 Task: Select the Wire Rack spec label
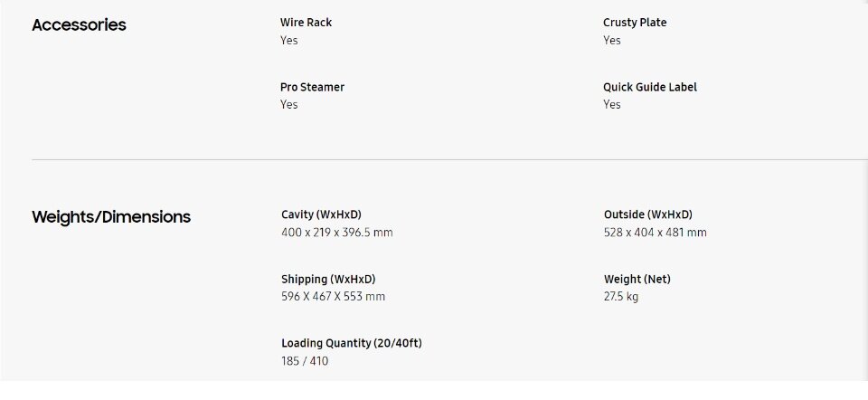[306, 23]
